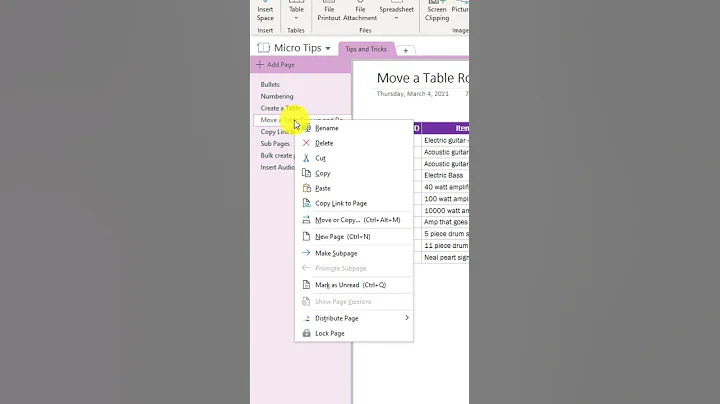Open the Micro Tips notebook dropdown

(328, 48)
